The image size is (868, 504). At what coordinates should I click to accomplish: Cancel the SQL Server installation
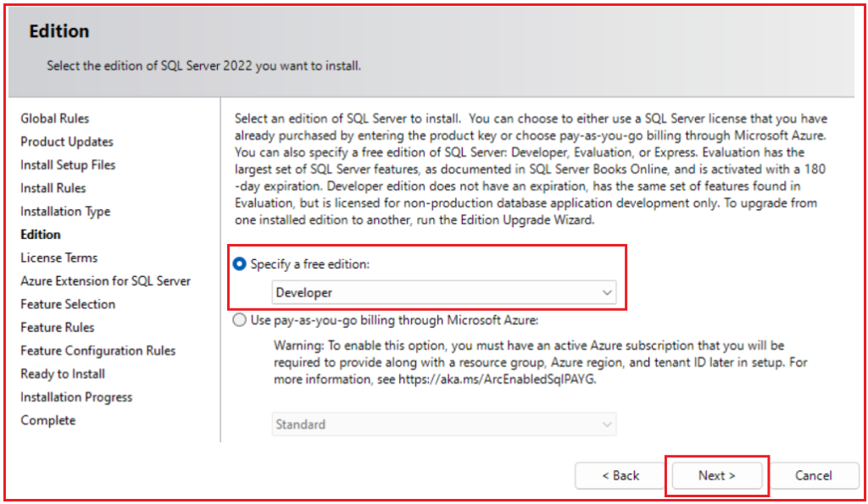(x=814, y=475)
